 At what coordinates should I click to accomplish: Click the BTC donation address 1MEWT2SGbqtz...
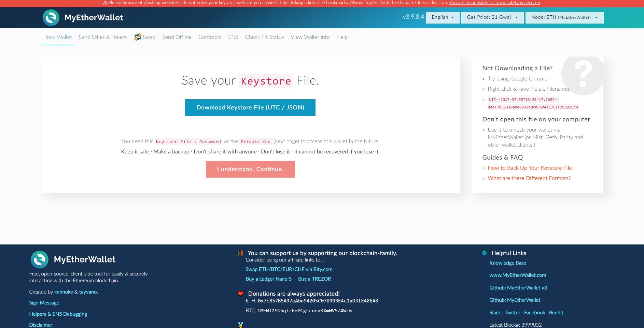tap(305, 311)
